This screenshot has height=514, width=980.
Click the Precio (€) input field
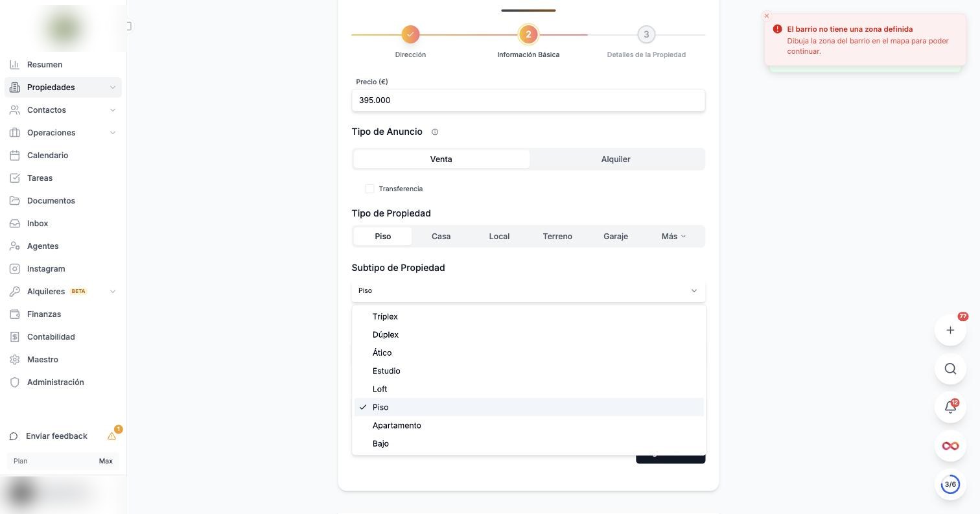pos(528,100)
